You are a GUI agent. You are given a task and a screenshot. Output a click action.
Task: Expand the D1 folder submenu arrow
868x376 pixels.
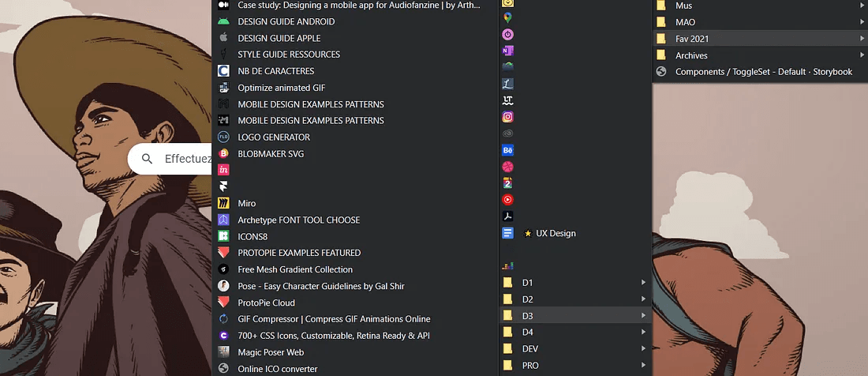coord(643,283)
